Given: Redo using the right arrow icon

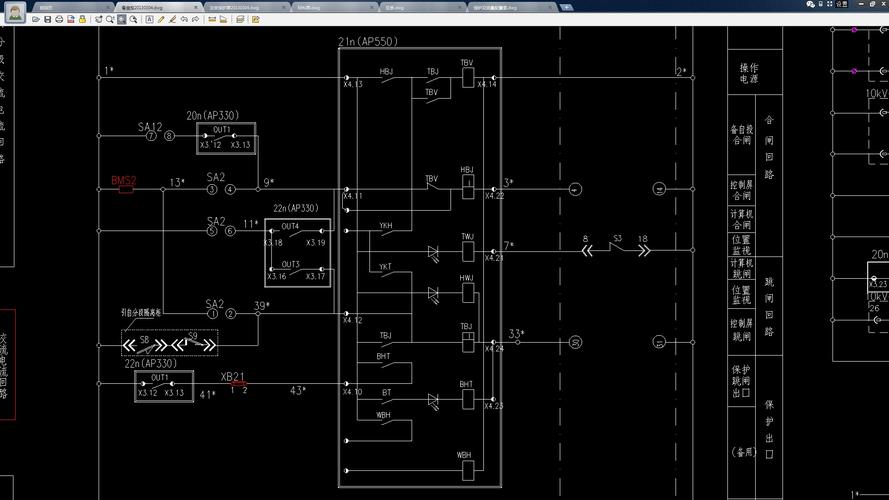Looking at the screenshot, I should [x=195, y=19].
